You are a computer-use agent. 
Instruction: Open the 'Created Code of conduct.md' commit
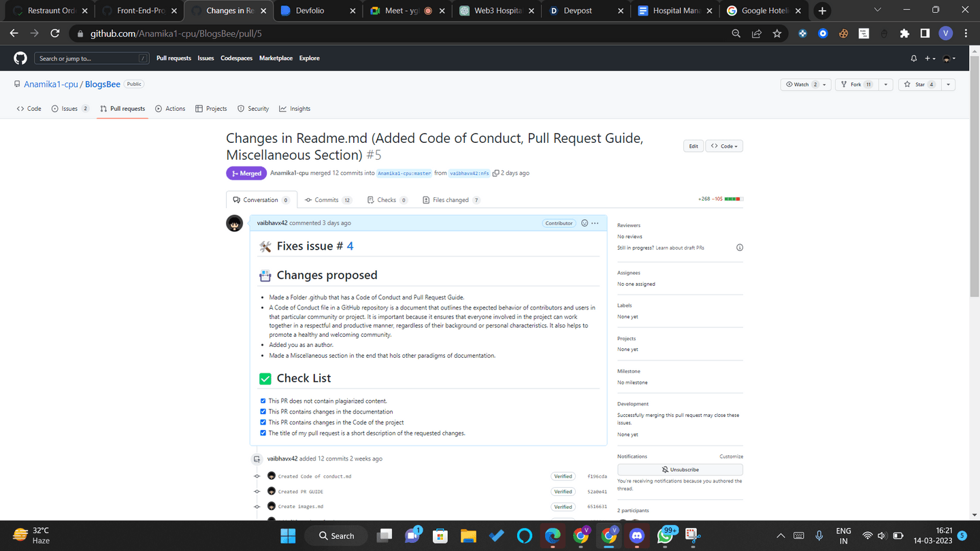click(314, 477)
